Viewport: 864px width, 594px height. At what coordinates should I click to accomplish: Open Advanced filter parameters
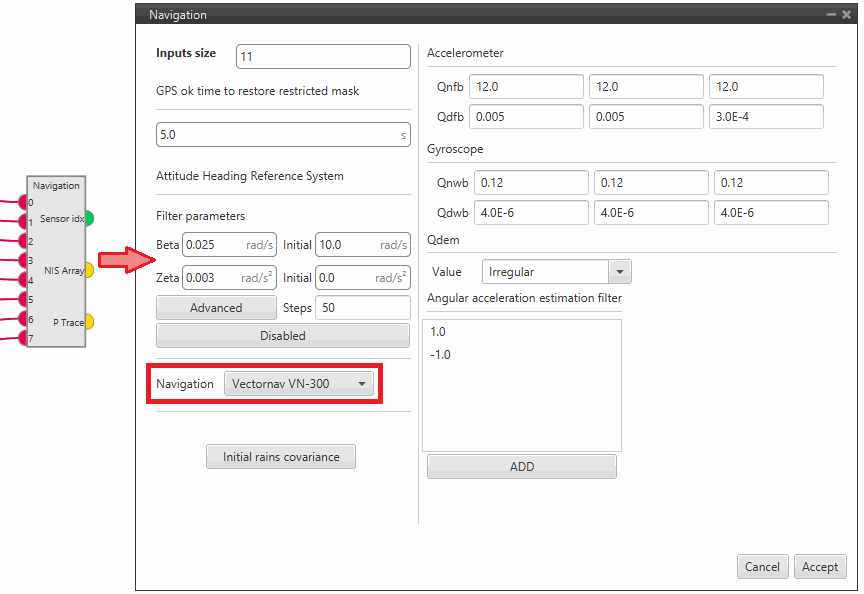click(216, 308)
